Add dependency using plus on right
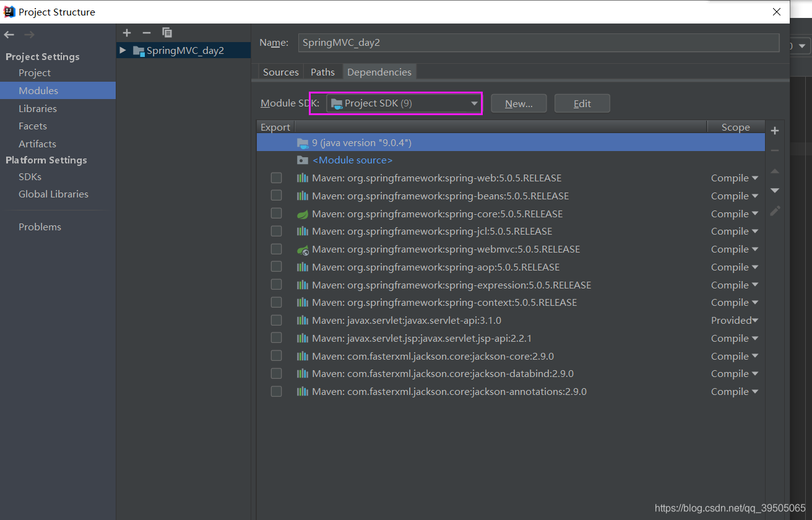This screenshot has height=520, width=812. tap(775, 131)
